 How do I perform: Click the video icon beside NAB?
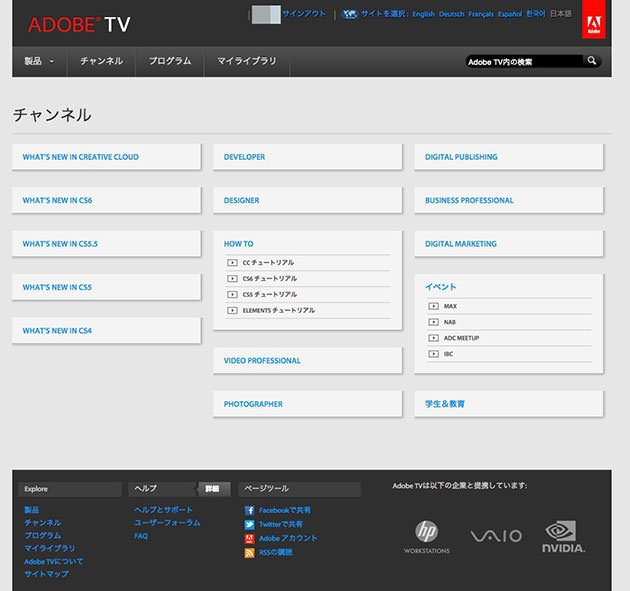pos(433,322)
